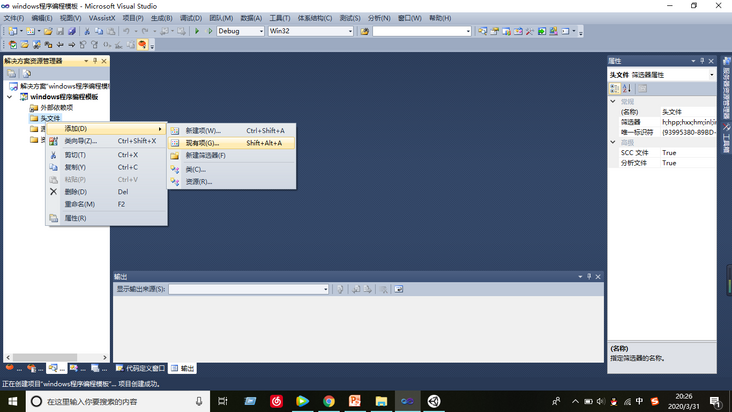Click the Open File folder icon
732x412 pixels.
pyautogui.click(x=48, y=31)
